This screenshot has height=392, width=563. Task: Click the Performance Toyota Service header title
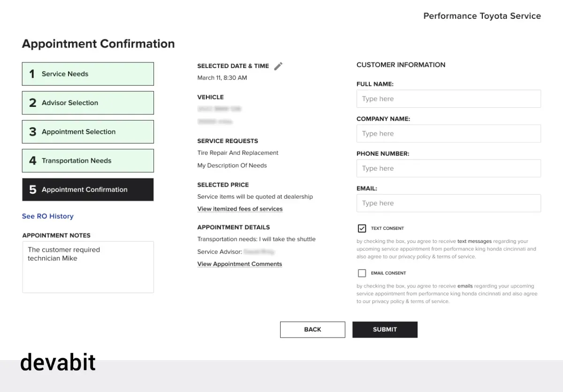pyautogui.click(x=482, y=16)
